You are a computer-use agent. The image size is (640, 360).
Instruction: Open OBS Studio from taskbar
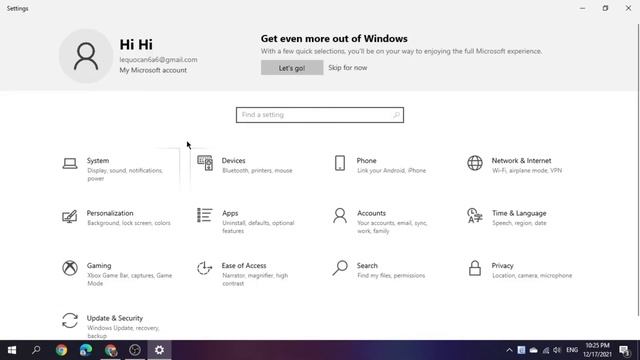(135, 350)
